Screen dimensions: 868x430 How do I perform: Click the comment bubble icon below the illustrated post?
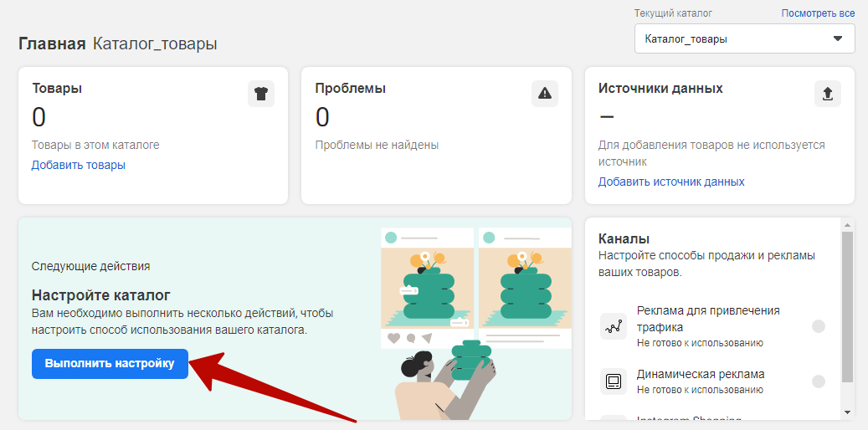[x=411, y=338]
